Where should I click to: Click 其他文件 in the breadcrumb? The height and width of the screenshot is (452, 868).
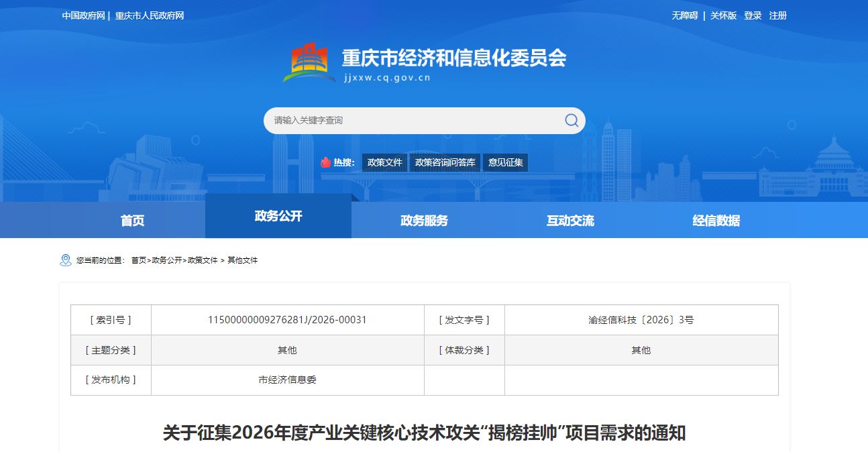(242, 260)
